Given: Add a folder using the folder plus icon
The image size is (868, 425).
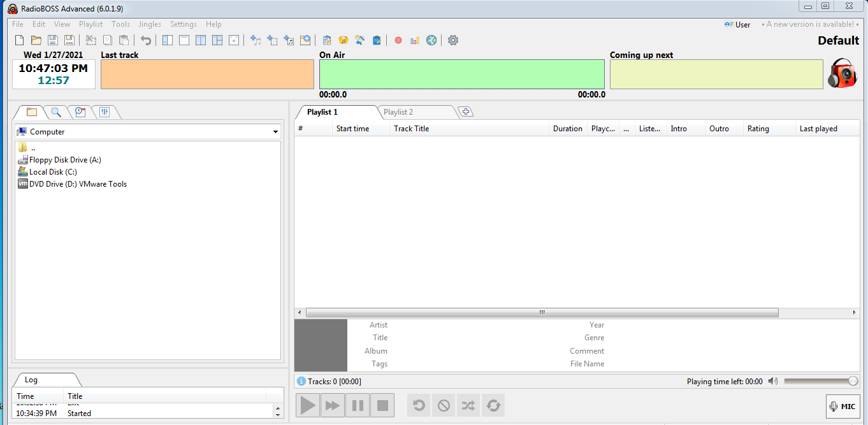Looking at the screenshot, I should coord(305,40).
